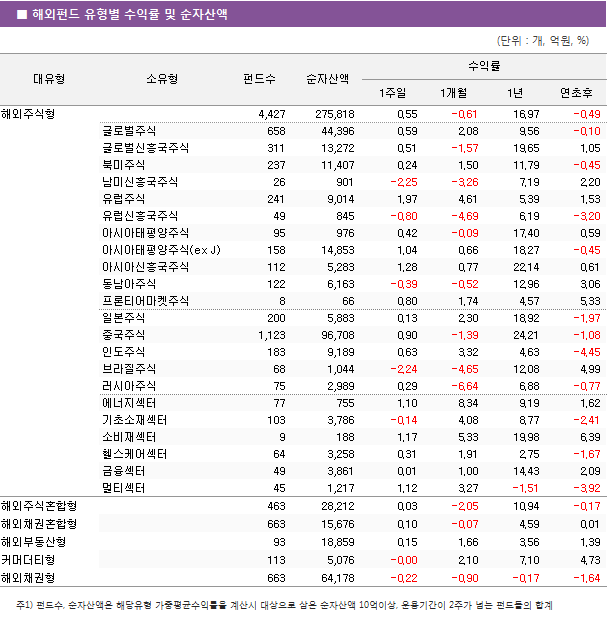Click the 중국주식 row label

tap(123, 335)
